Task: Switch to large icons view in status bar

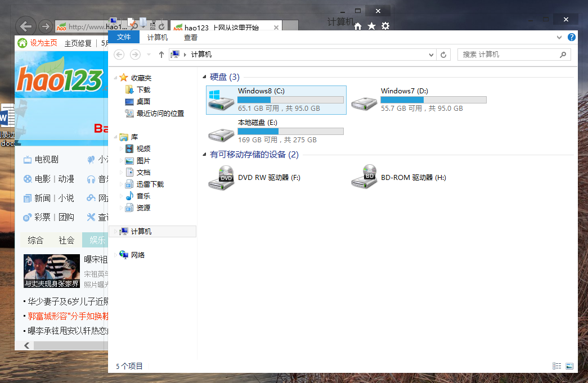Action: 569,366
